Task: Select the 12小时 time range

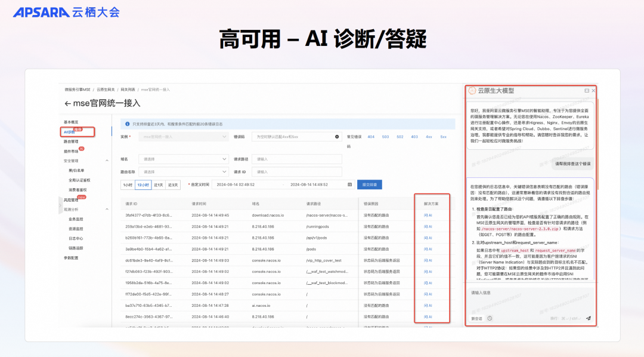Action: [x=143, y=185]
